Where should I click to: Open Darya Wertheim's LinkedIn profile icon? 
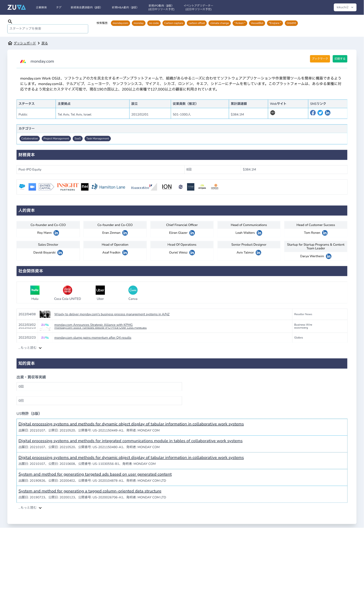[329, 257]
